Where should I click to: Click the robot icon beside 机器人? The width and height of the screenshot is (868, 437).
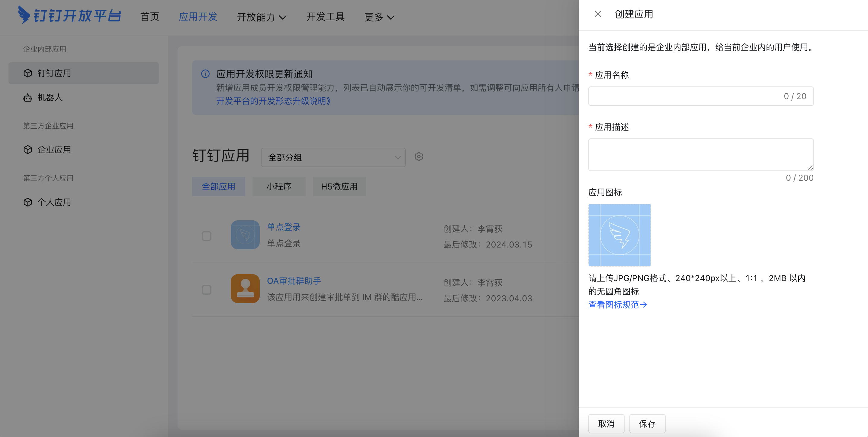point(27,98)
